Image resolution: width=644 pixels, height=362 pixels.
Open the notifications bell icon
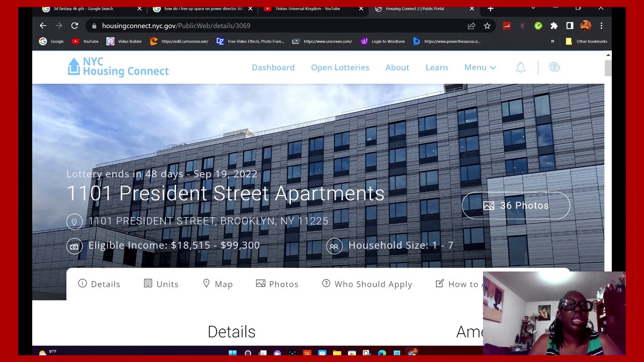tap(520, 67)
